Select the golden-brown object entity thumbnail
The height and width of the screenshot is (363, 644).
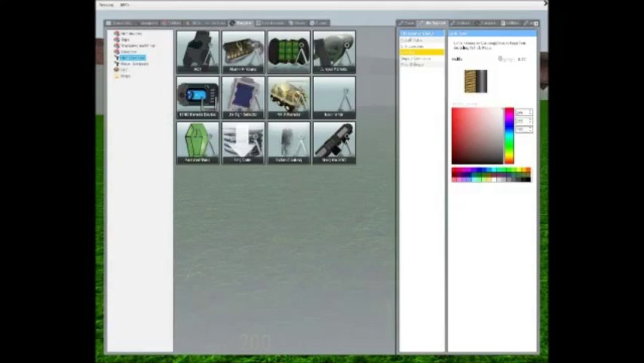point(243,52)
